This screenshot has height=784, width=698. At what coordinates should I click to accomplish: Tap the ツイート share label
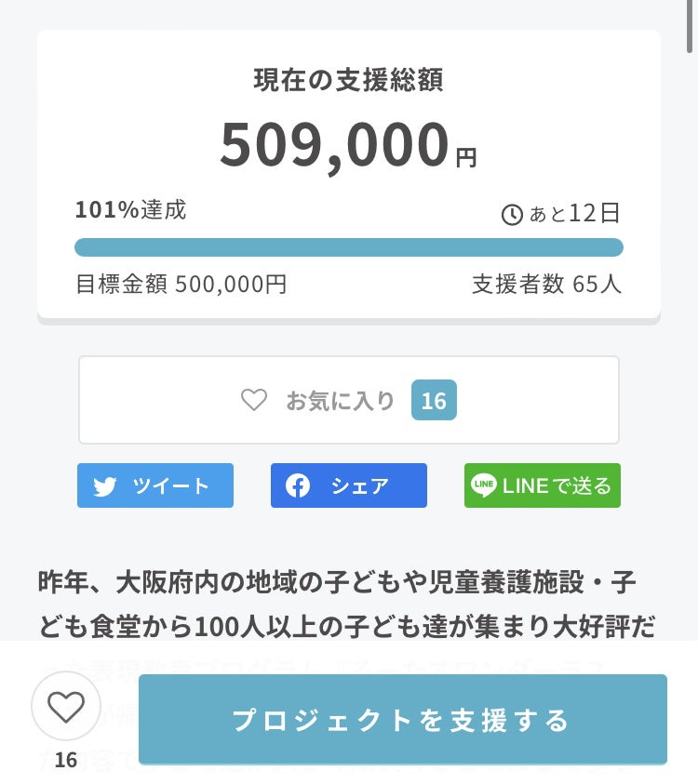click(x=171, y=485)
